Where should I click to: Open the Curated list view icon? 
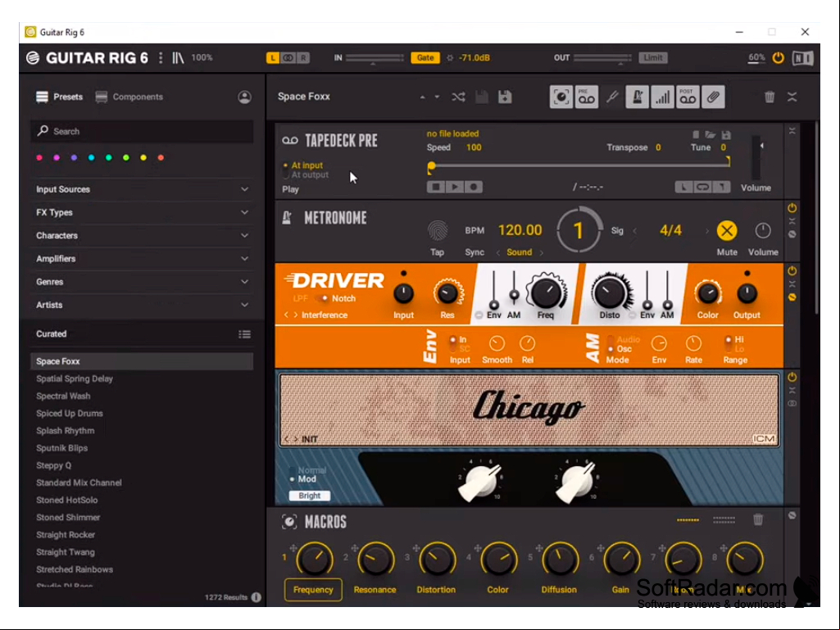pos(244,334)
